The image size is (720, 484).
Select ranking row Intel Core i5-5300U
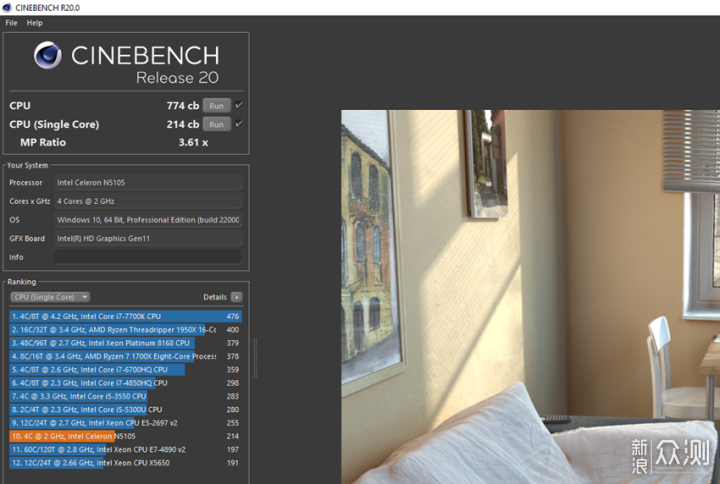pos(125,410)
